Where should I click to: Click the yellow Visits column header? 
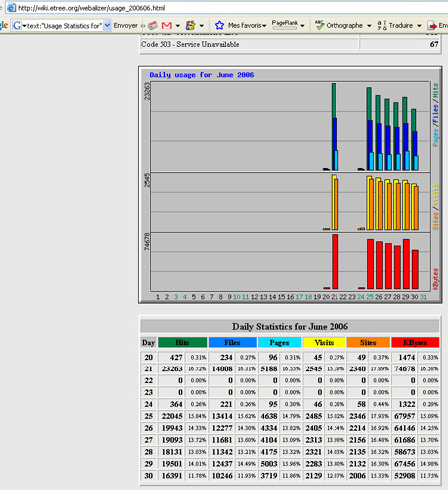coord(324,342)
